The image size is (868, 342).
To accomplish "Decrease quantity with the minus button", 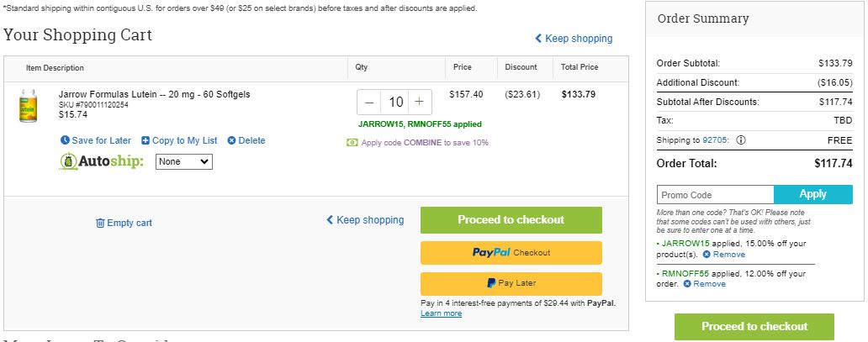I will 369,102.
